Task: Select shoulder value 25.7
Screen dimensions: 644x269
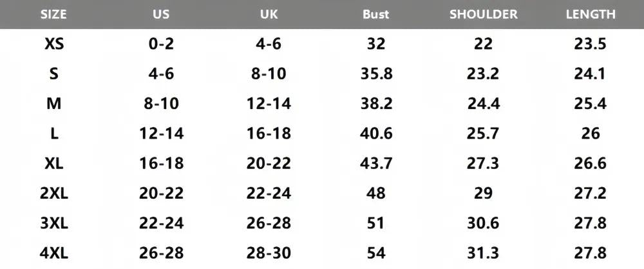Action: coord(483,134)
